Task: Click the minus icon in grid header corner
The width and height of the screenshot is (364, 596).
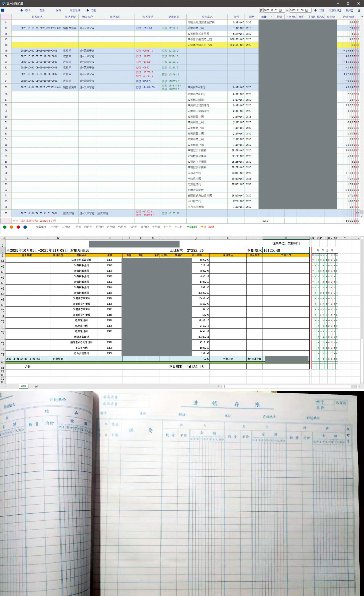Action: click(x=6, y=17)
